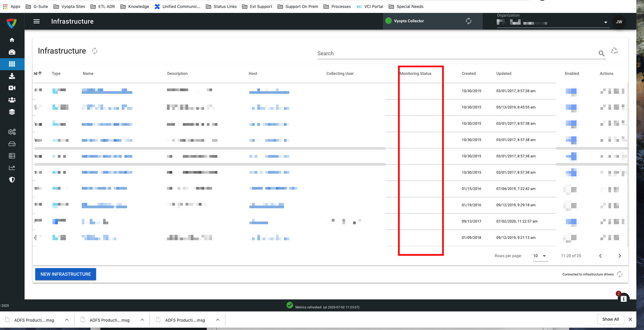Close the downloads bar
This screenshot has width=644, height=330.
point(630,319)
